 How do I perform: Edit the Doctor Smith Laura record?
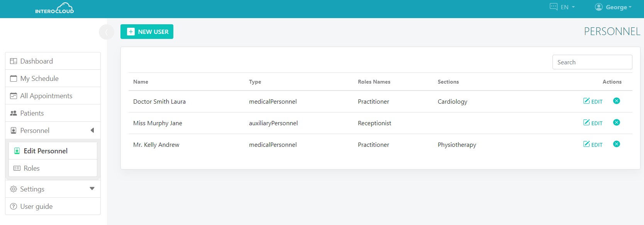[x=593, y=101]
